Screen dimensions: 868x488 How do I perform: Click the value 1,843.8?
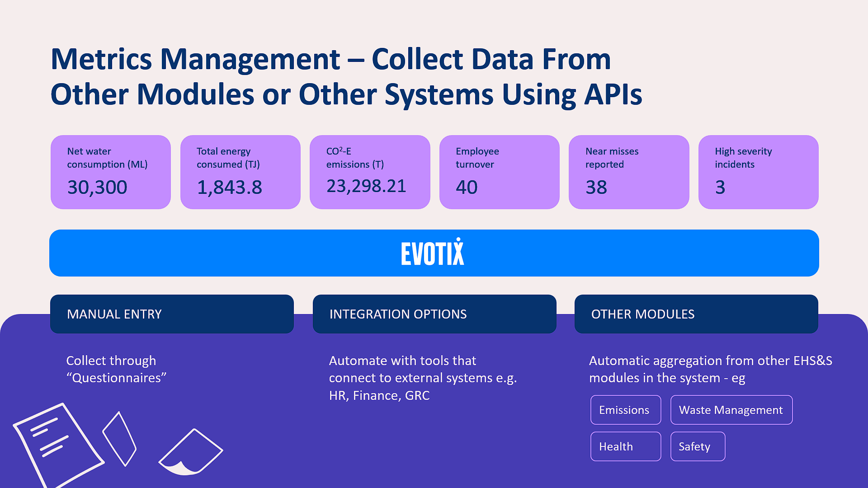pyautogui.click(x=229, y=188)
